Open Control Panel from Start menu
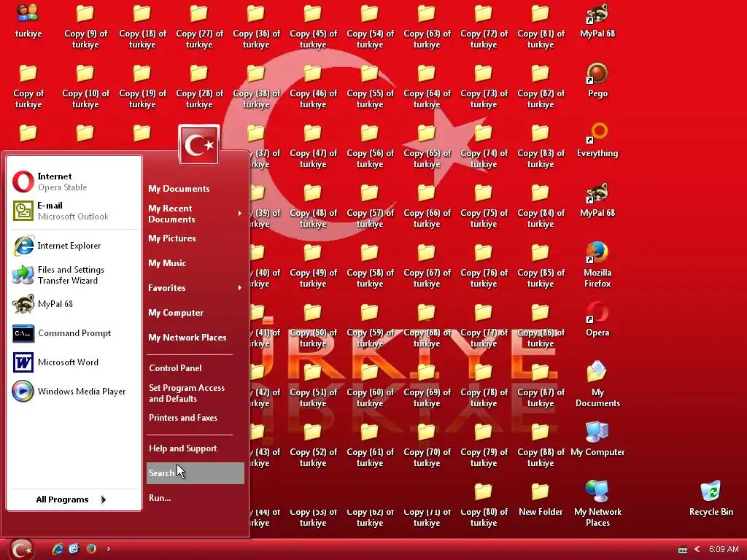 click(x=196, y=368)
